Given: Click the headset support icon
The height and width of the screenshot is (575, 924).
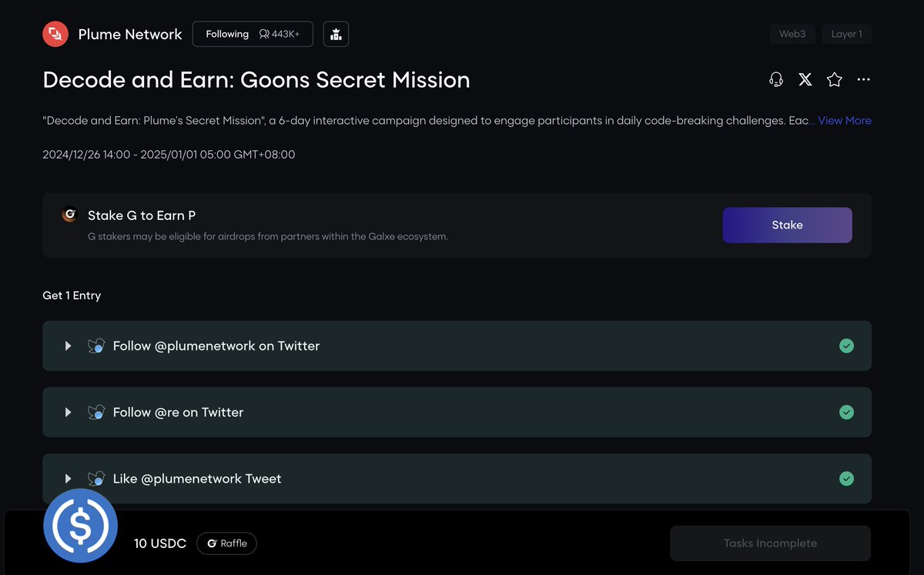Looking at the screenshot, I should [776, 79].
